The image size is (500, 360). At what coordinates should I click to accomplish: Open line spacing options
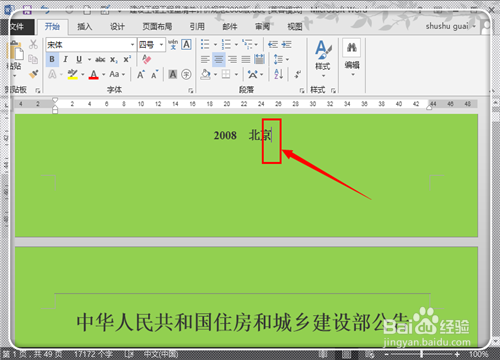tap(281, 59)
